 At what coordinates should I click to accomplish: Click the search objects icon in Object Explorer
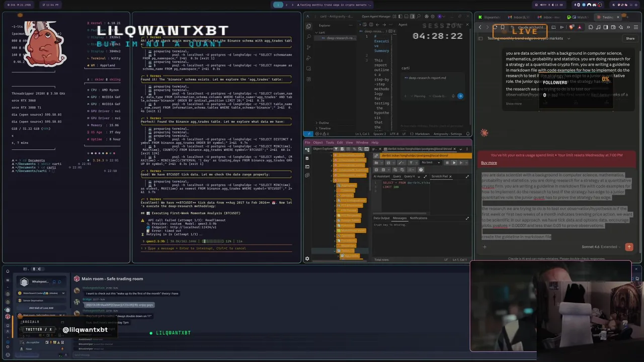coord(360,149)
